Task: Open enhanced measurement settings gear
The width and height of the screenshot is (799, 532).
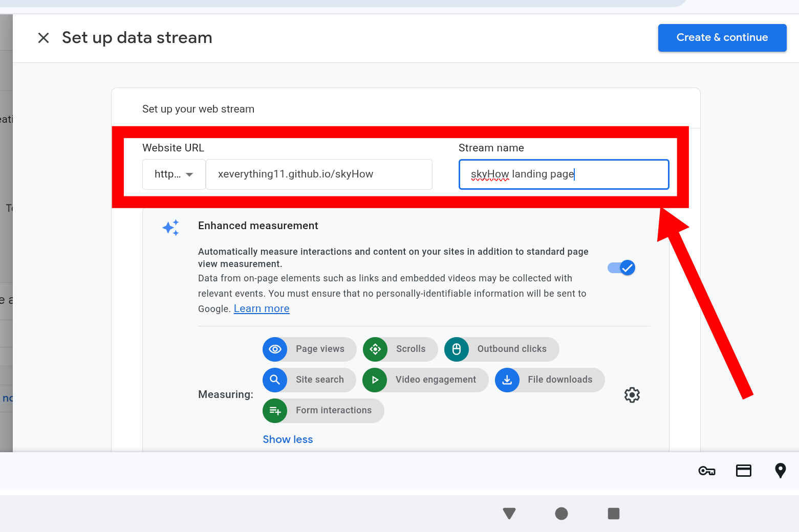Action: [x=632, y=395]
